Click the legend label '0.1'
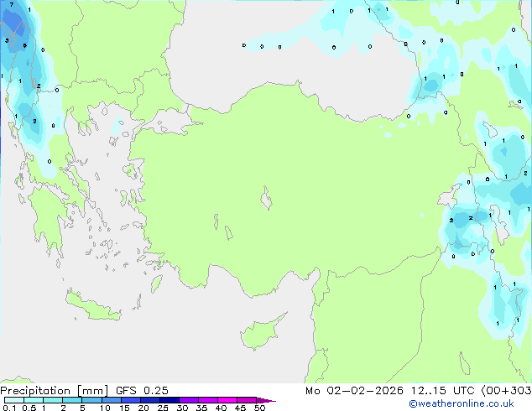Image resolution: width=532 pixels, height=411 pixels. click(9, 408)
